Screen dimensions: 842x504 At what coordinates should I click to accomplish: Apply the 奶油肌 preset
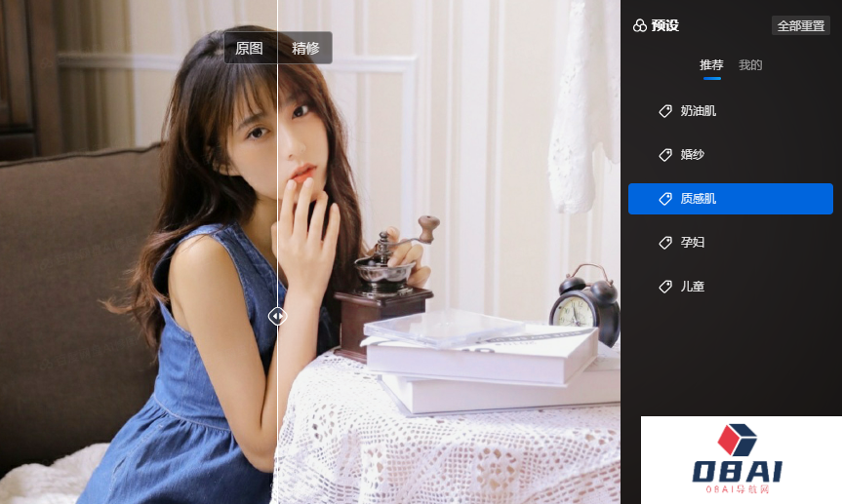click(x=699, y=111)
